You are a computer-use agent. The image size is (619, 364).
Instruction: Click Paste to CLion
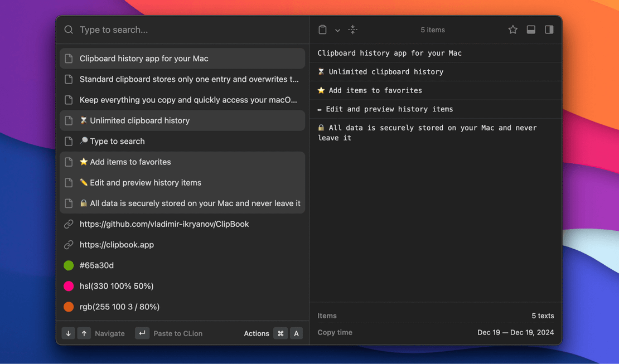(x=178, y=333)
